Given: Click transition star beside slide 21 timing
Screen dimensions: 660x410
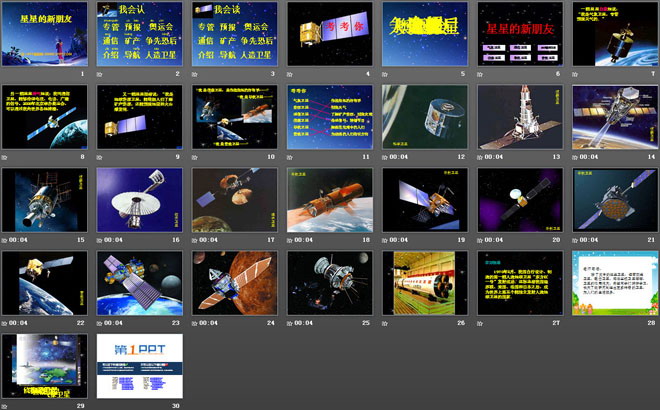Looking at the screenshot, I should pos(575,240).
